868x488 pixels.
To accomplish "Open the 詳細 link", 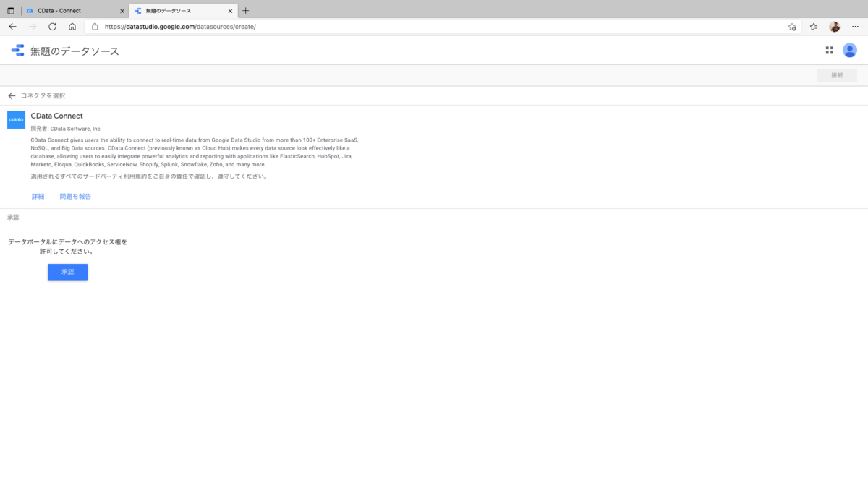I will pyautogui.click(x=38, y=197).
